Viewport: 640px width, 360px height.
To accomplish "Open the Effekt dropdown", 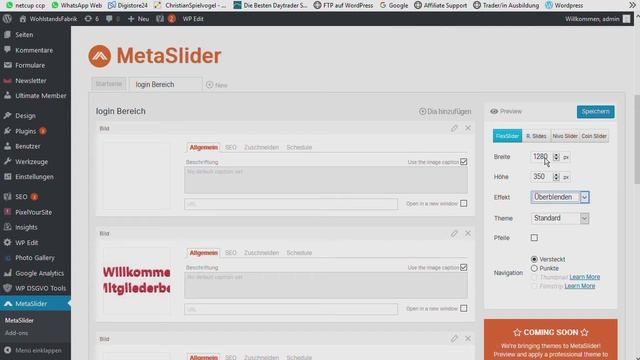I will click(x=560, y=197).
